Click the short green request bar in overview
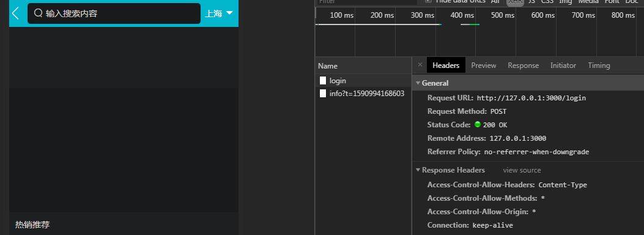 pos(475,24)
